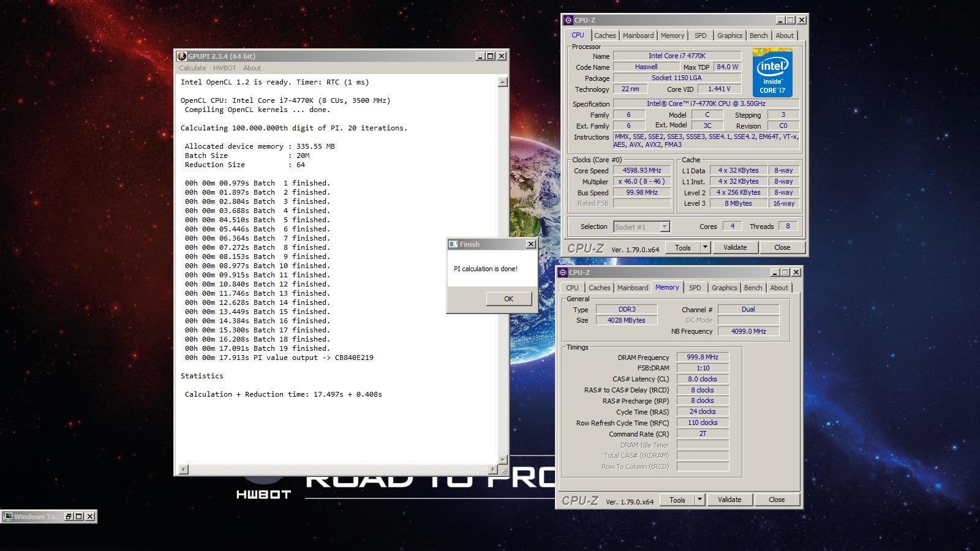Maximize the GPUPI window
Image resolution: width=980 pixels, height=551 pixels.
click(491, 56)
